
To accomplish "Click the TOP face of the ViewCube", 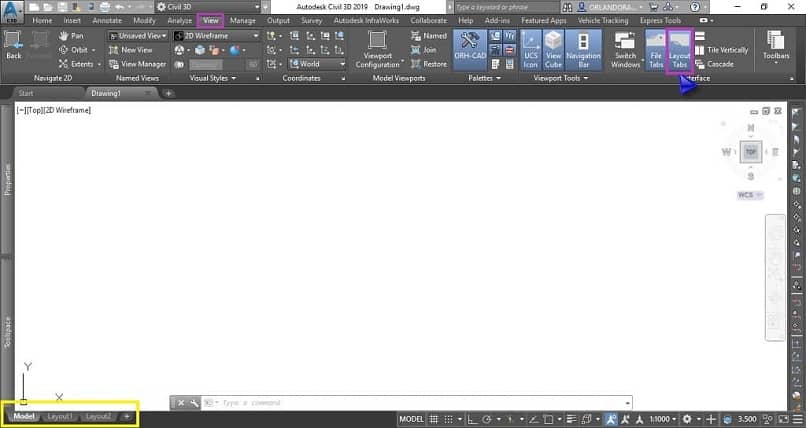I will [x=750, y=152].
